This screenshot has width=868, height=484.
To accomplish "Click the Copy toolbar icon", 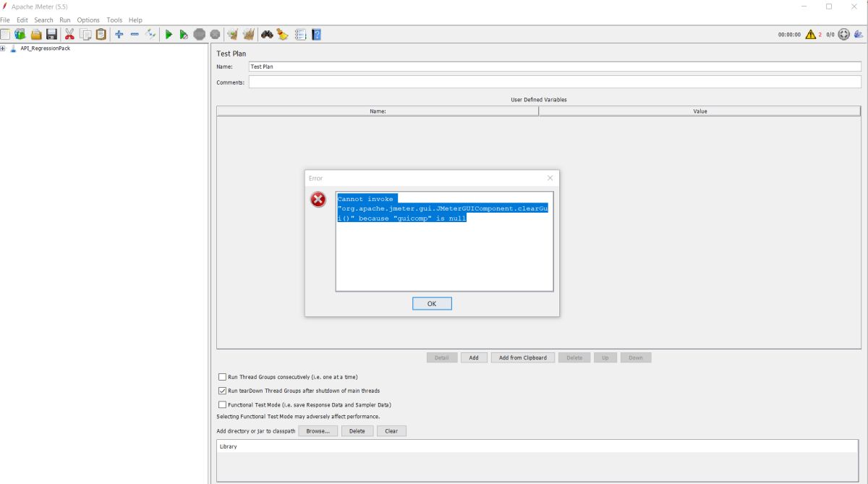I will click(85, 34).
